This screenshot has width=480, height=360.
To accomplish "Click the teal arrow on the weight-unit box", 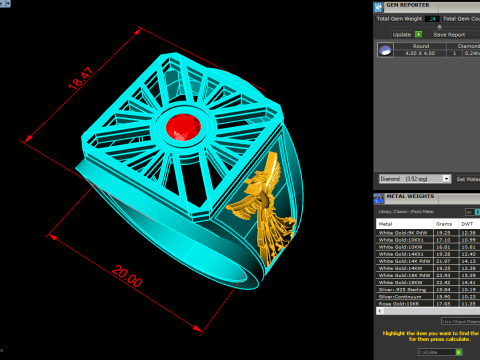I will pyautogui.click(x=477, y=212).
